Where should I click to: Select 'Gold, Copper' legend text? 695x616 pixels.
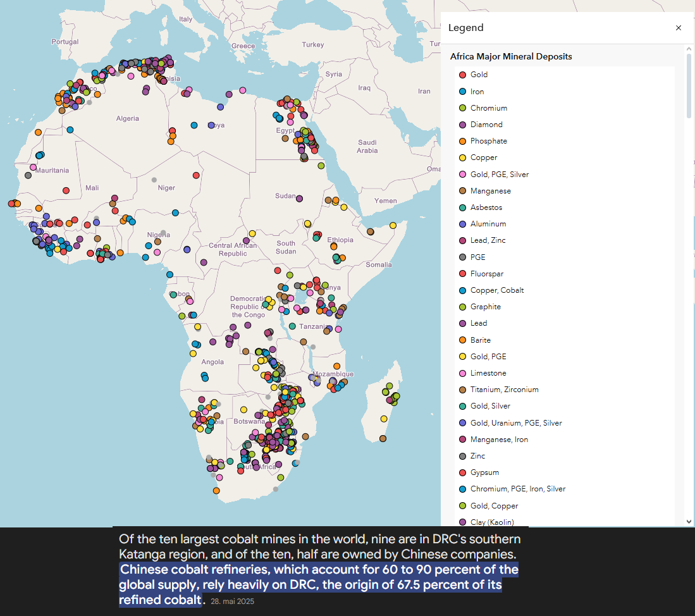point(494,506)
